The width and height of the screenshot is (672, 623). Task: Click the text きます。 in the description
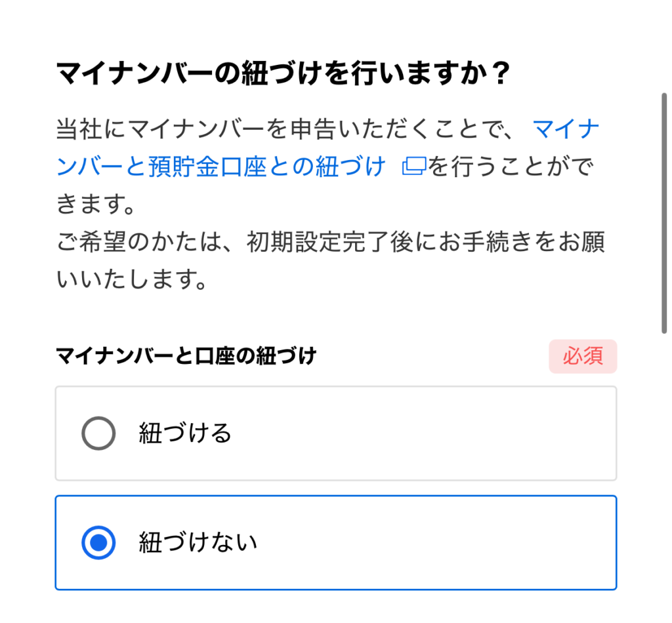click(x=96, y=205)
